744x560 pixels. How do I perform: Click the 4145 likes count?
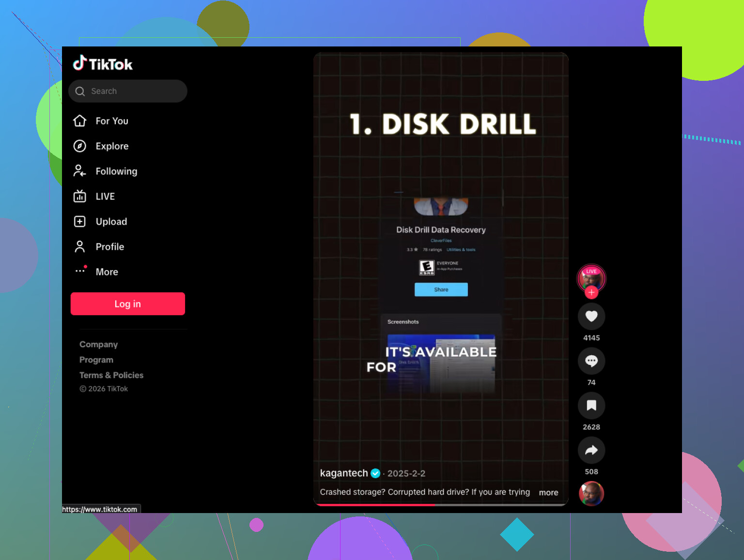click(591, 338)
